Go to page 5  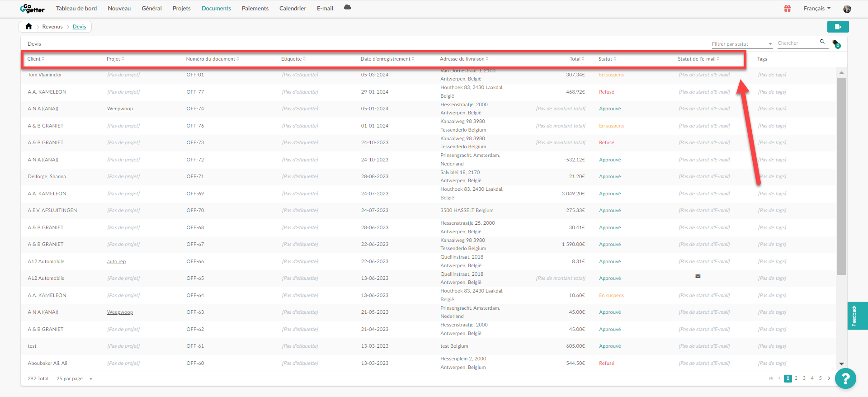[821, 378]
